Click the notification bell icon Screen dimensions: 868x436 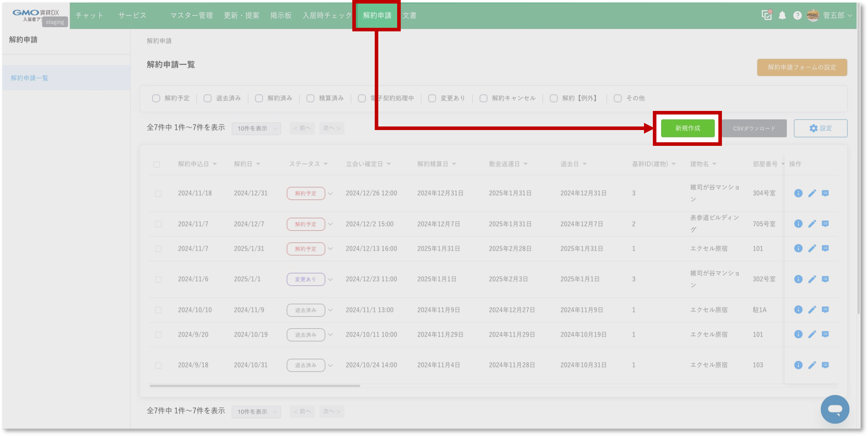click(x=782, y=16)
